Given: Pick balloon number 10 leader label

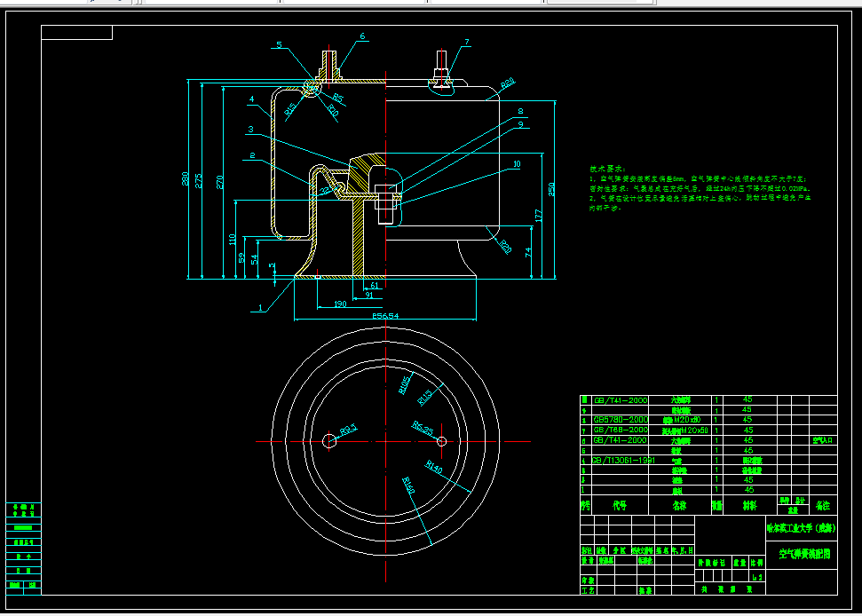Looking at the screenshot, I should click(x=517, y=164).
